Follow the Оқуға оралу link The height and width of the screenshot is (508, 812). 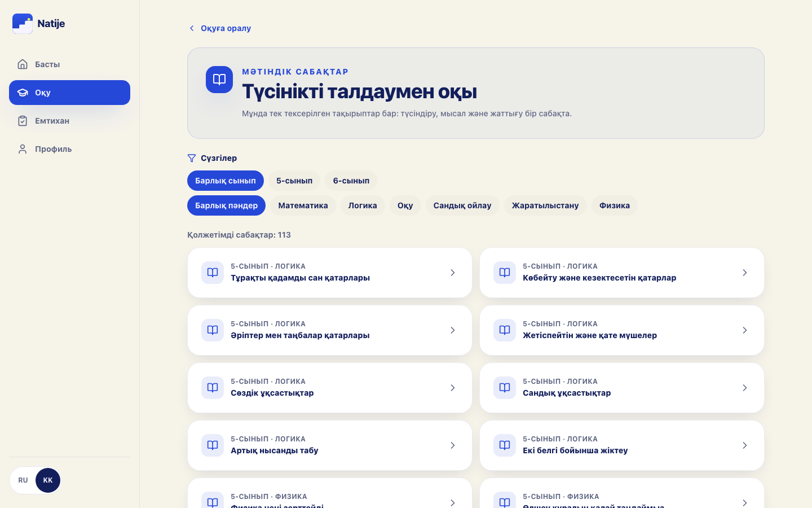pos(219,28)
